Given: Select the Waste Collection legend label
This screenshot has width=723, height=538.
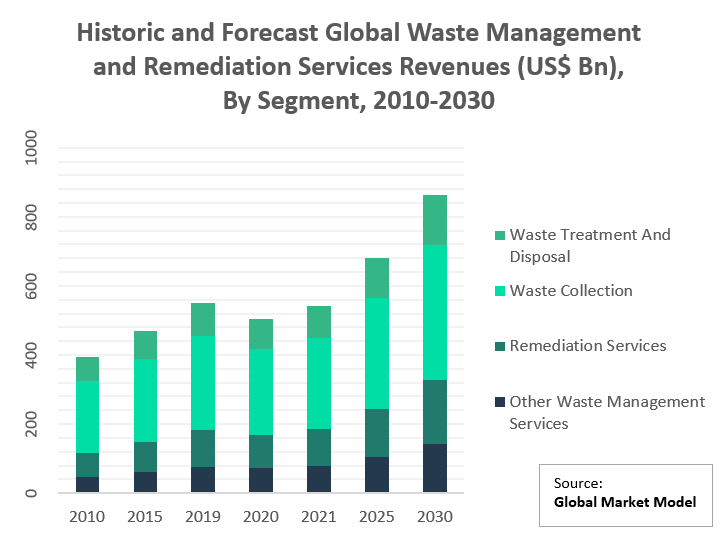Looking at the screenshot, I should 570,291.
